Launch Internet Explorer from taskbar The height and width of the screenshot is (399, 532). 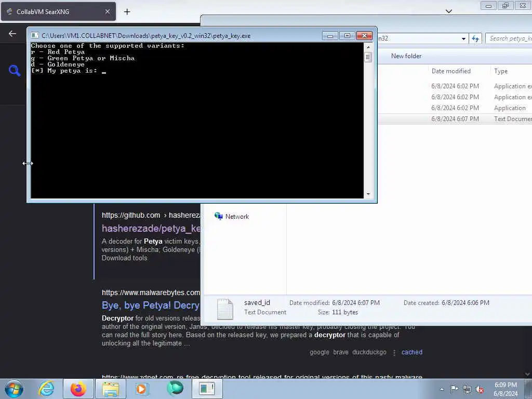tap(46, 389)
